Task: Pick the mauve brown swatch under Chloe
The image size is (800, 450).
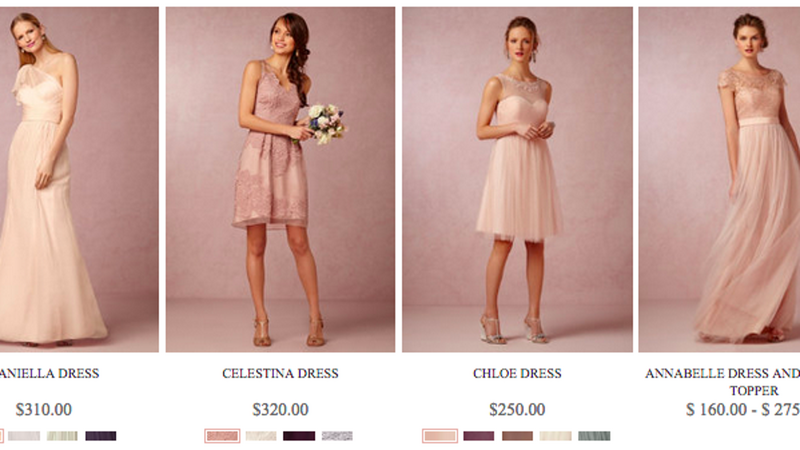Action: tap(517, 436)
